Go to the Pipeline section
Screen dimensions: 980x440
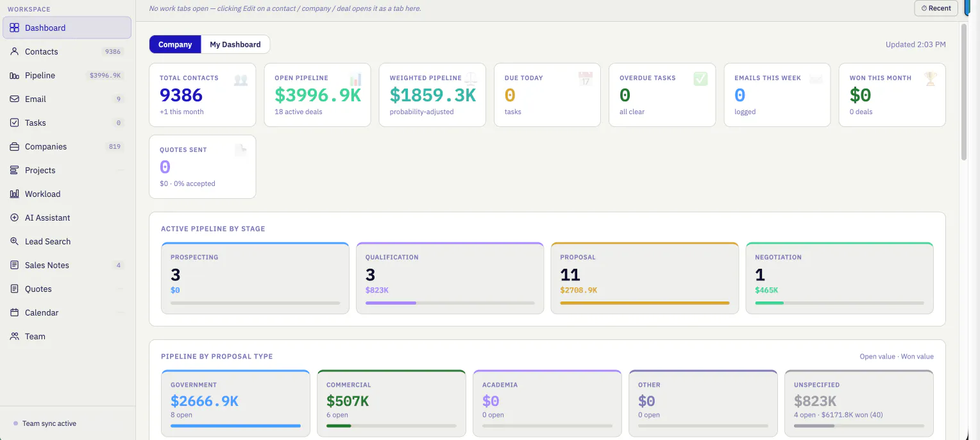(67, 75)
